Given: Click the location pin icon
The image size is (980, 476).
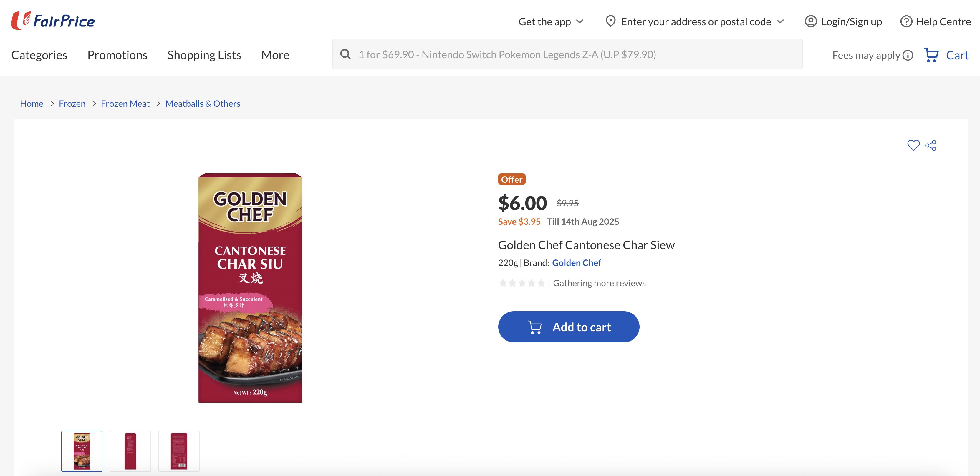Looking at the screenshot, I should click(x=610, y=21).
